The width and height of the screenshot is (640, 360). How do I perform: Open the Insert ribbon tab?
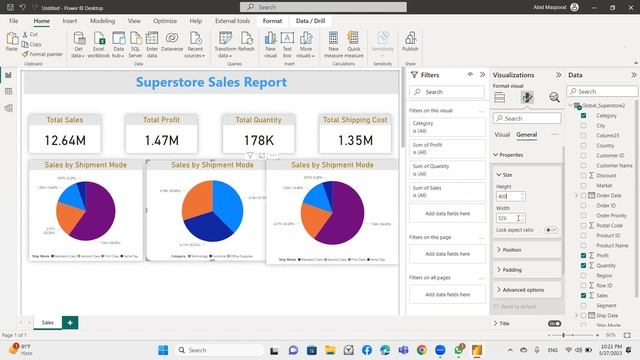point(70,21)
